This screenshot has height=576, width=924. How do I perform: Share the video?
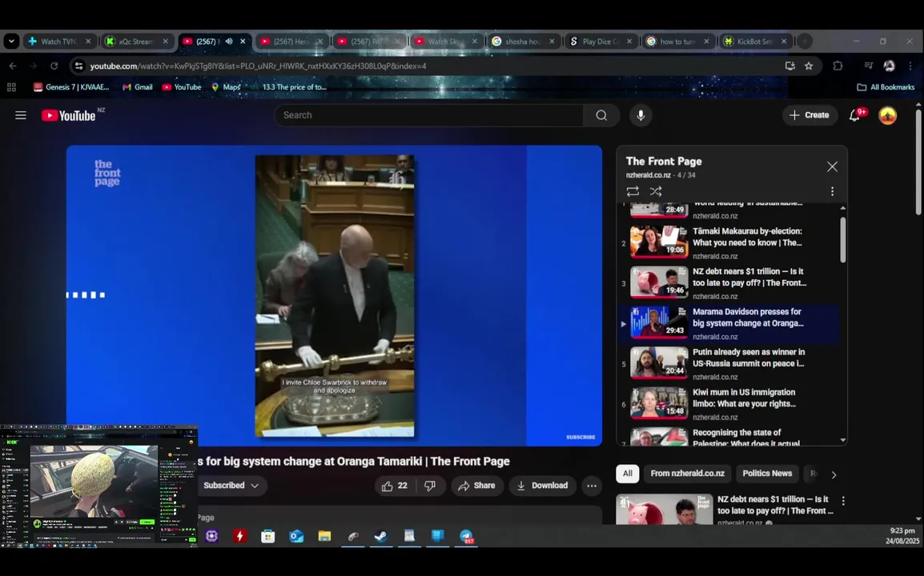476,486
